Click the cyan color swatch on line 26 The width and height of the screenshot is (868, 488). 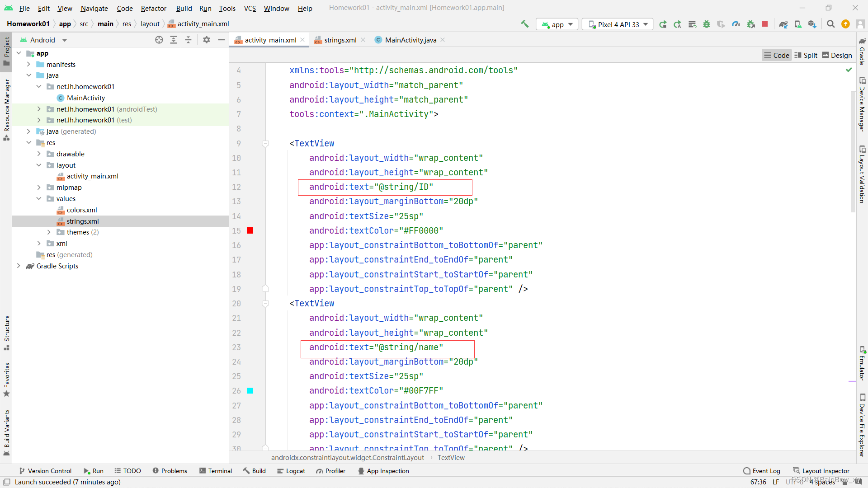pos(250,390)
